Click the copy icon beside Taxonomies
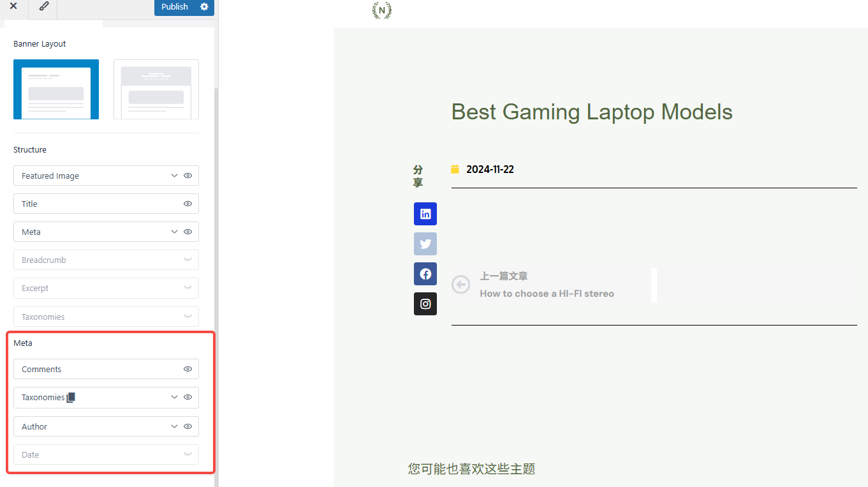Viewport: 868px width, 487px height. tap(71, 397)
